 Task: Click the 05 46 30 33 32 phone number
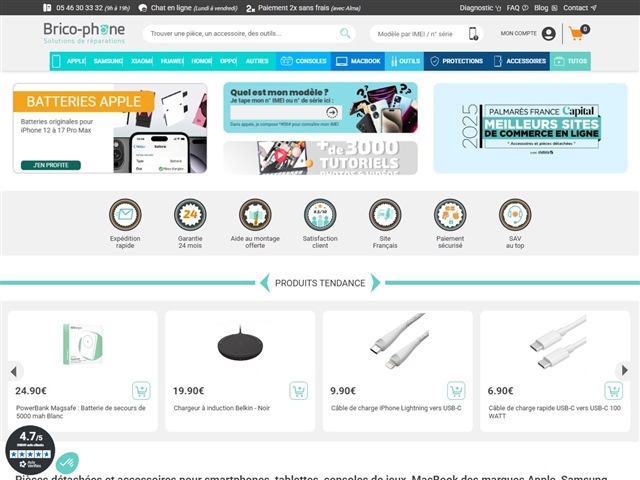(x=80, y=8)
